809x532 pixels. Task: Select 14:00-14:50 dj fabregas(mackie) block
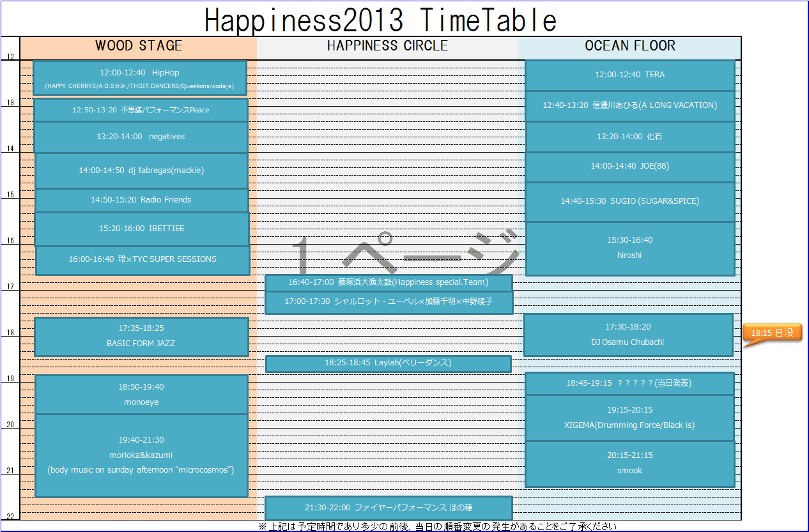(x=141, y=171)
